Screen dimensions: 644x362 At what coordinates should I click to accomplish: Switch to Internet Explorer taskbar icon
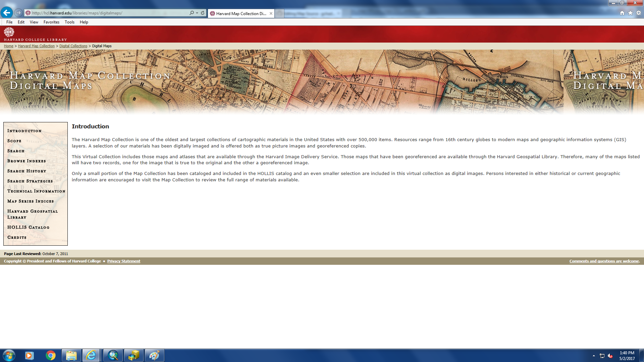pyautogui.click(x=91, y=355)
